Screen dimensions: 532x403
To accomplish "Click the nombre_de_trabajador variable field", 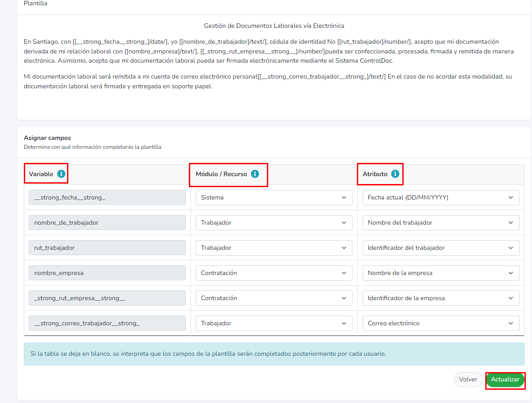I will [x=107, y=222].
